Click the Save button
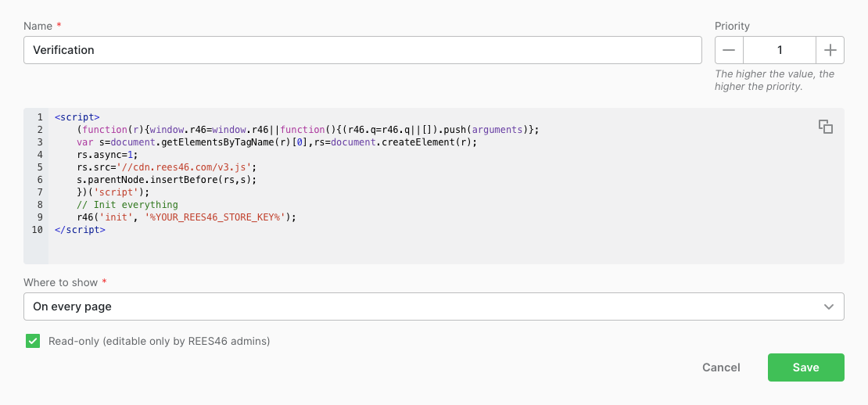The width and height of the screenshot is (868, 405). pyautogui.click(x=805, y=367)
